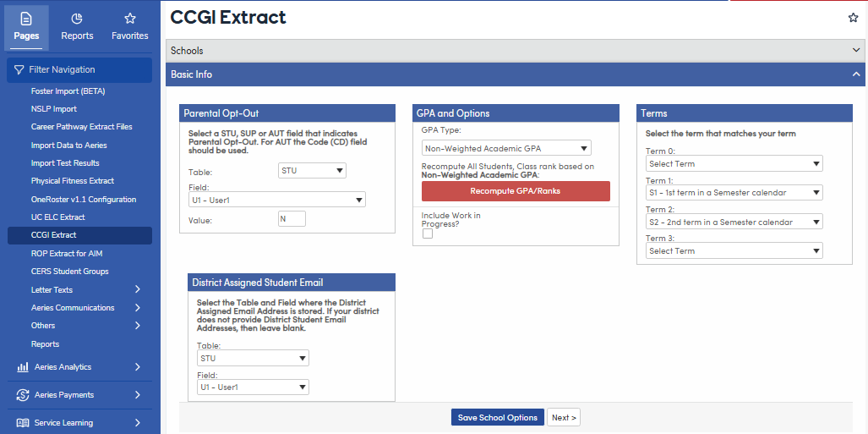Click Recompute GPA/Ranks button
868x434 pixels.
tap(516, 191)
